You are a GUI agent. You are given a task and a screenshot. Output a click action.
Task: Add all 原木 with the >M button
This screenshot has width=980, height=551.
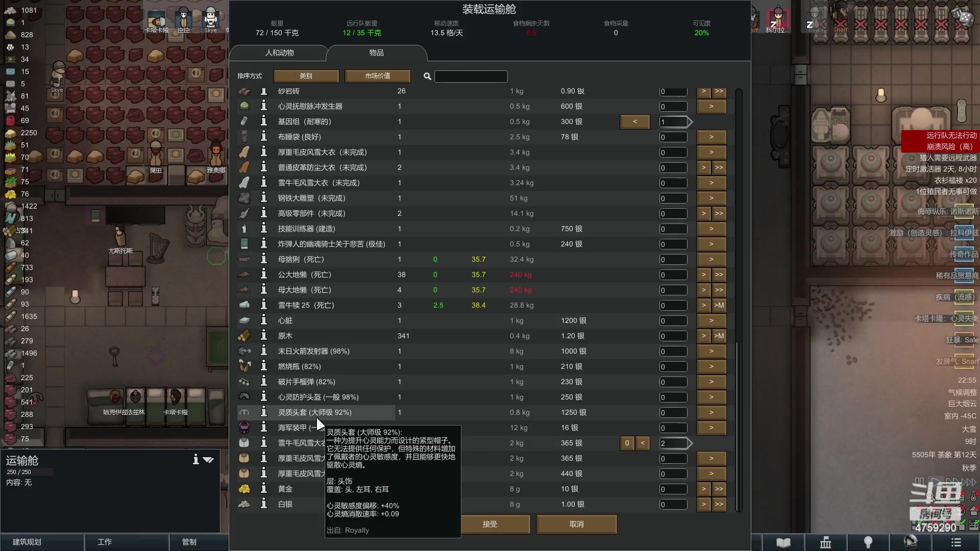click(x=719, y=336)
